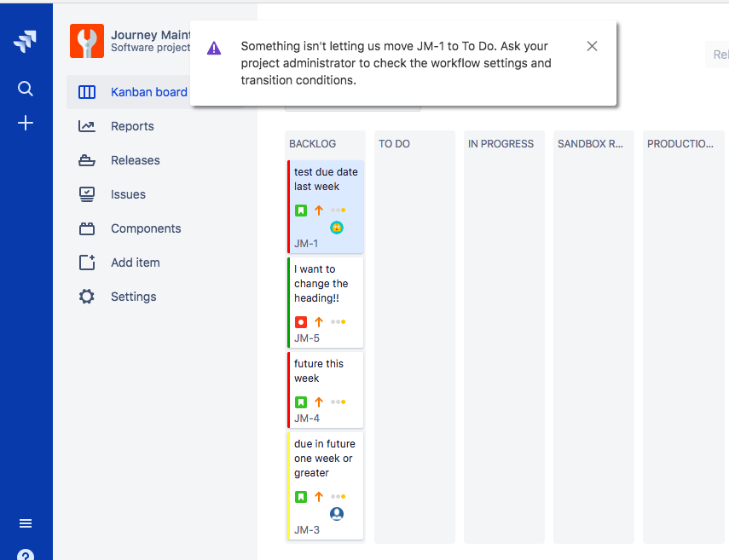Image resolution: width=729 pixels, height=560 pixels.
Task: Click the Settings gear icon
Action: click(87, 297)
